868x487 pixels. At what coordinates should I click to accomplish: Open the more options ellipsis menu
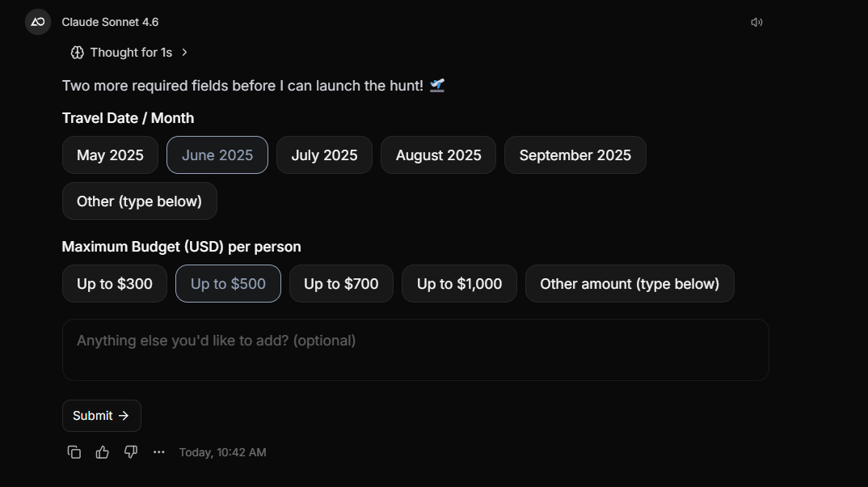click(159, 452)
